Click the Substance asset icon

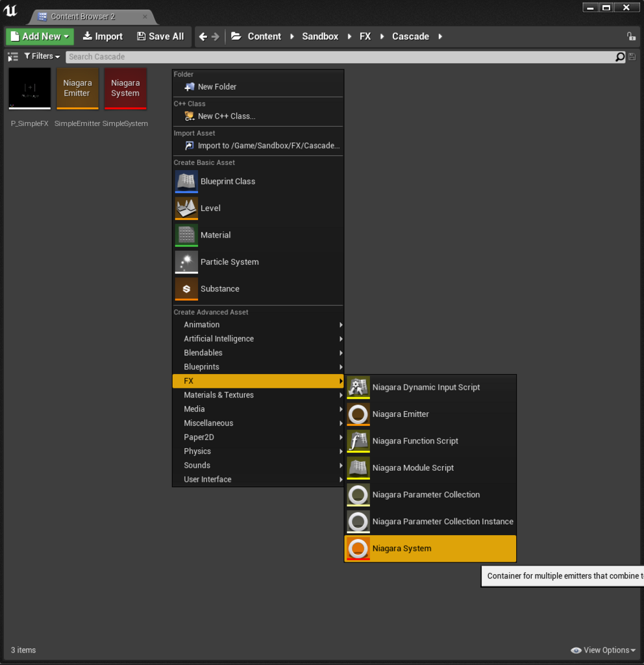pyautogui.click(x=186, y=289)
